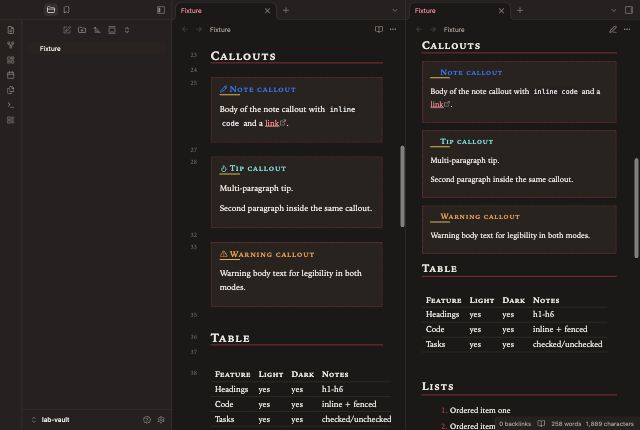The width and height of the screenshot is (640, 430).
Task: Select the Fixture note in file list
Action: point(96,49)
